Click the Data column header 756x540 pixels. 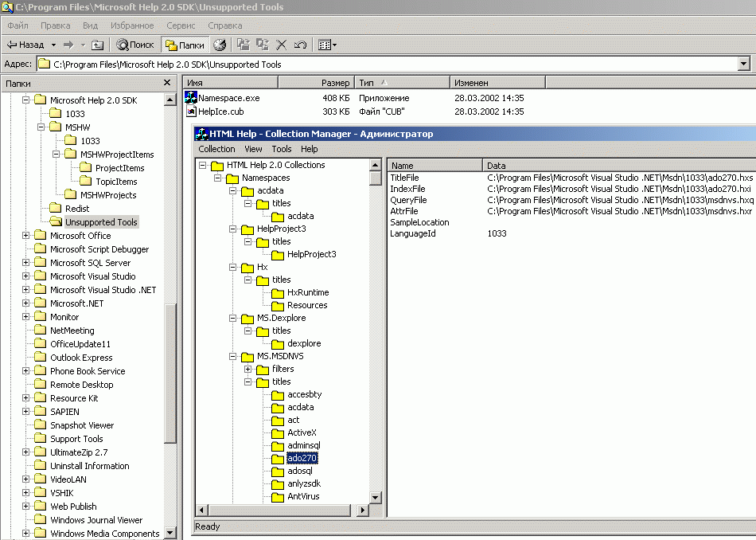point(619,165)
